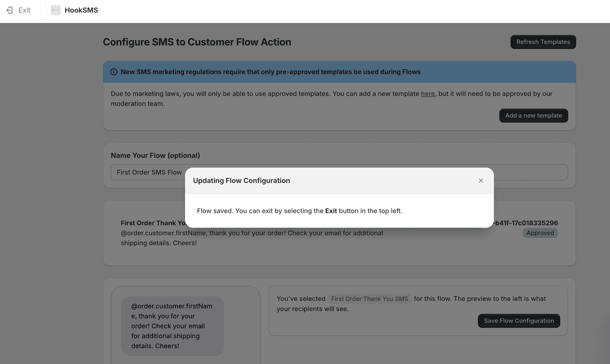Click the New SMS marketing regulations banner title

pos(270,72)
